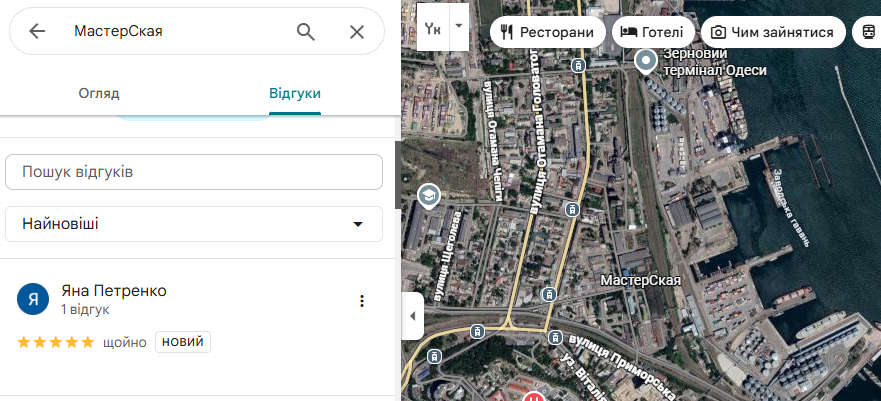Open Яна Петренко's reviewer profile name
881x401 pixels.
pyautogui.click(x=114, y=291)
